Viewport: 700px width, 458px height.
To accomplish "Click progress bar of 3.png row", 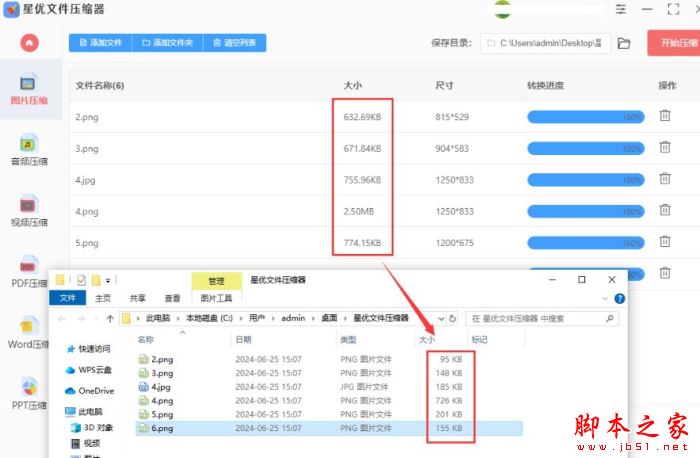I will (x=586, y=149).
